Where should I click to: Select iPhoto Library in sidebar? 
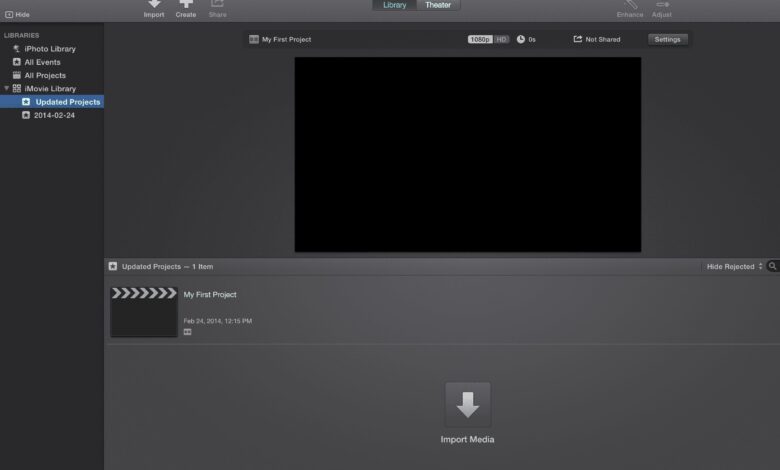coord(52,49)
